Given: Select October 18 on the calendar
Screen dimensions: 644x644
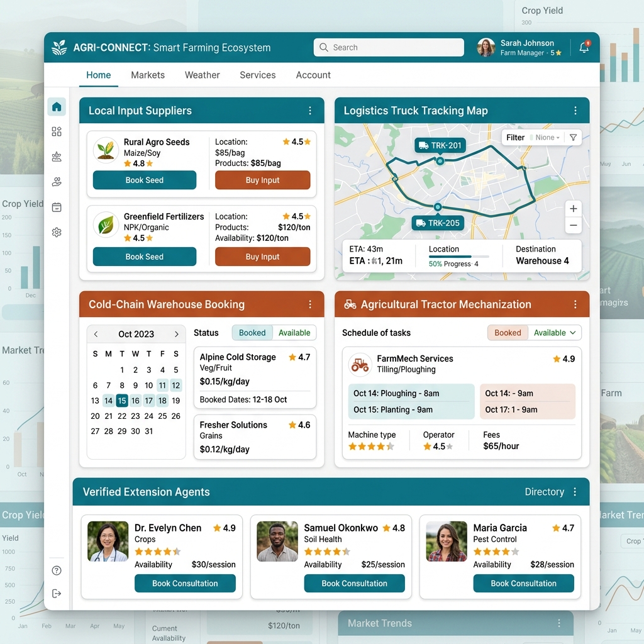Looking at the screenshot, I should 162,401.
